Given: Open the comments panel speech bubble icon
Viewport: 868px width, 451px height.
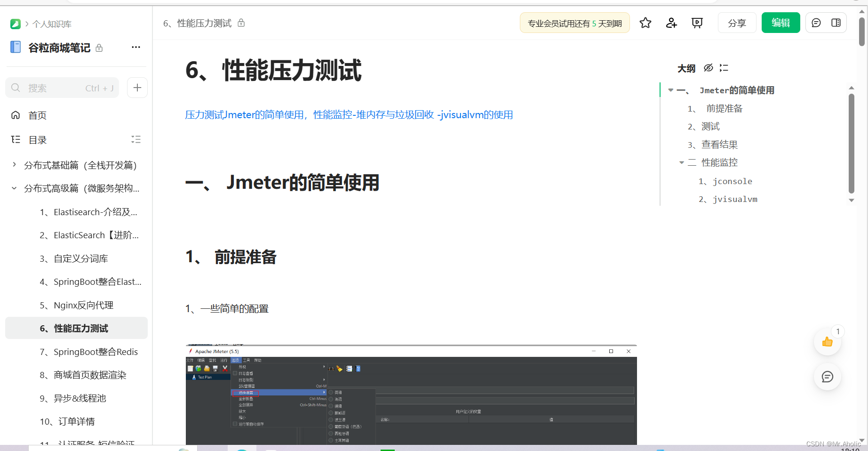Looking at the screenshot, I should point(816,22).
